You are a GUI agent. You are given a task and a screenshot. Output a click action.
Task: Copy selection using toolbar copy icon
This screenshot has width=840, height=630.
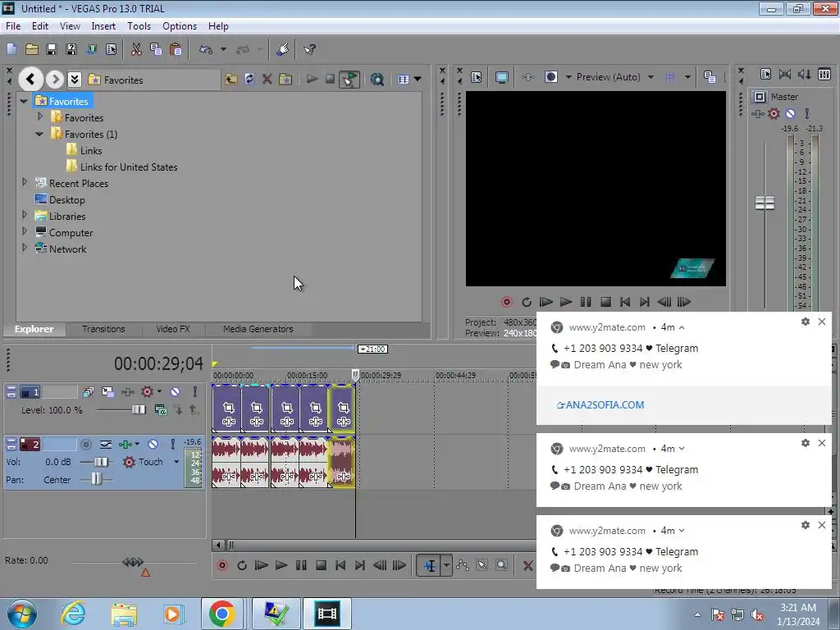tap(156, 50)
